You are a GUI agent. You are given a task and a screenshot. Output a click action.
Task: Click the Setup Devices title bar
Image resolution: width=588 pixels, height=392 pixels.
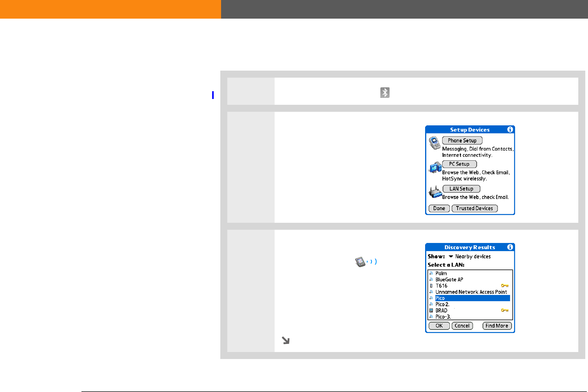pyautogui.click(x=470, y=130)
